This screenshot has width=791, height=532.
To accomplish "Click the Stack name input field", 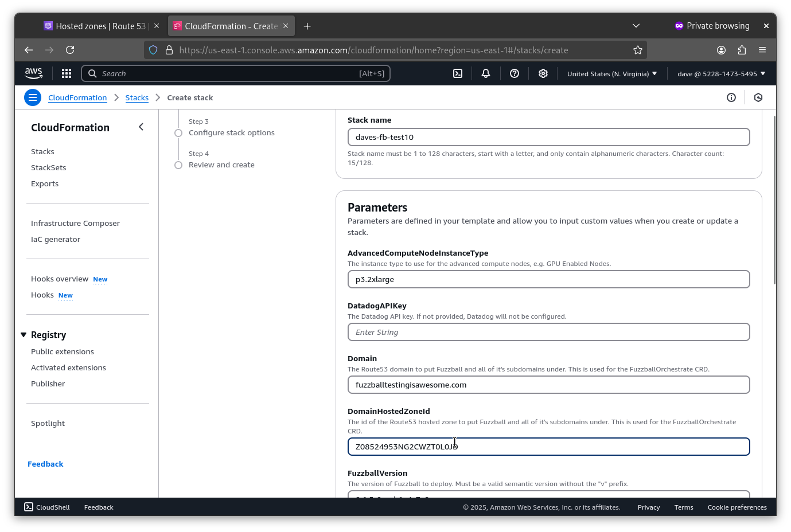I will (x=548, y=137).
